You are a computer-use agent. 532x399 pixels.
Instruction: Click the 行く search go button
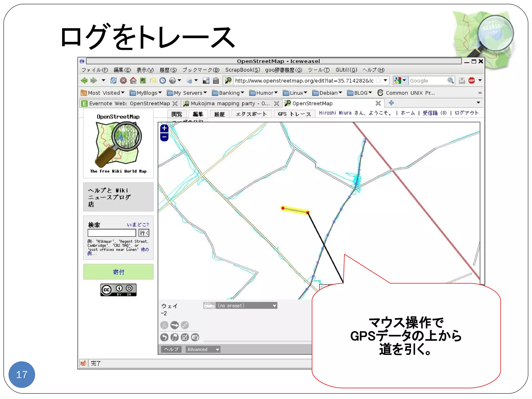coord(144,233)
